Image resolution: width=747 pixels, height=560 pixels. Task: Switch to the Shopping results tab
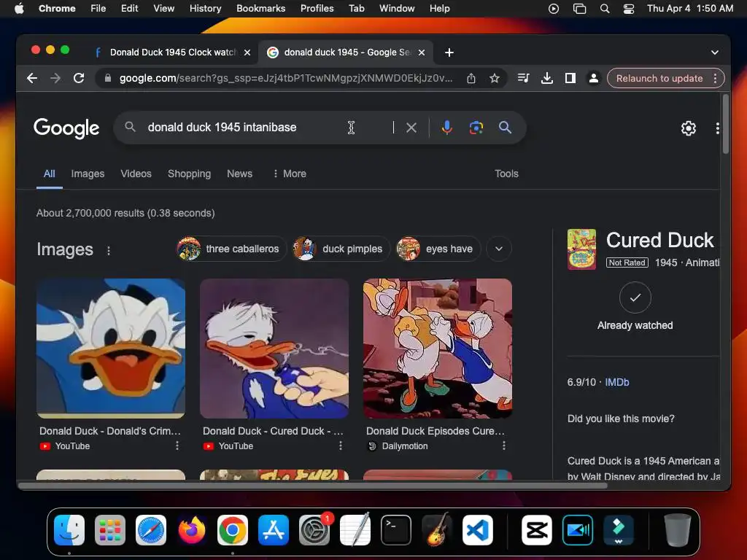point(189,174)
